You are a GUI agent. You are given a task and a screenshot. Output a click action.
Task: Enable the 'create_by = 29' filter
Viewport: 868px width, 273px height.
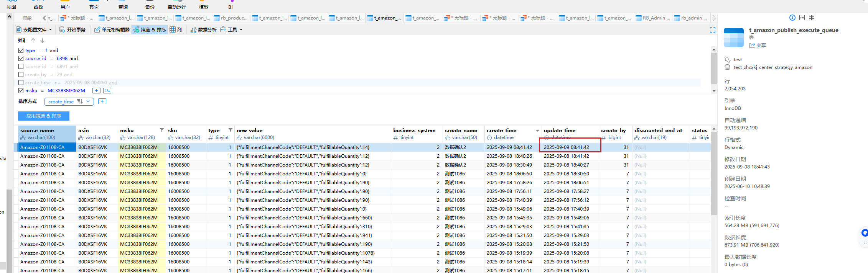coord(21,74)
